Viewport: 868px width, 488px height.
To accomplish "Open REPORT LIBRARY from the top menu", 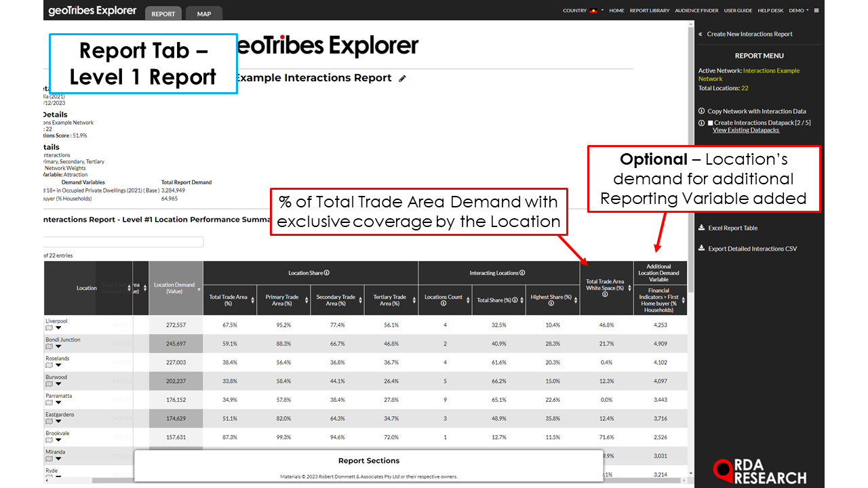I will point(650,11).
